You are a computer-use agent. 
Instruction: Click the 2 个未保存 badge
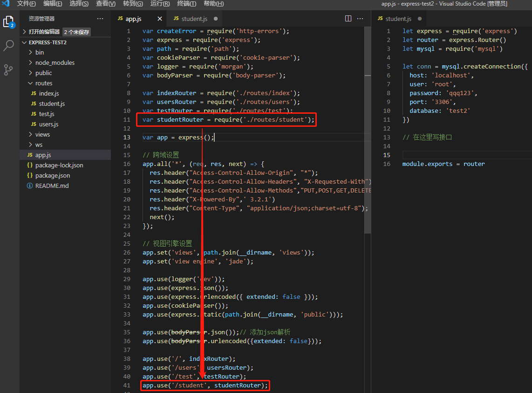pos(77,32)
